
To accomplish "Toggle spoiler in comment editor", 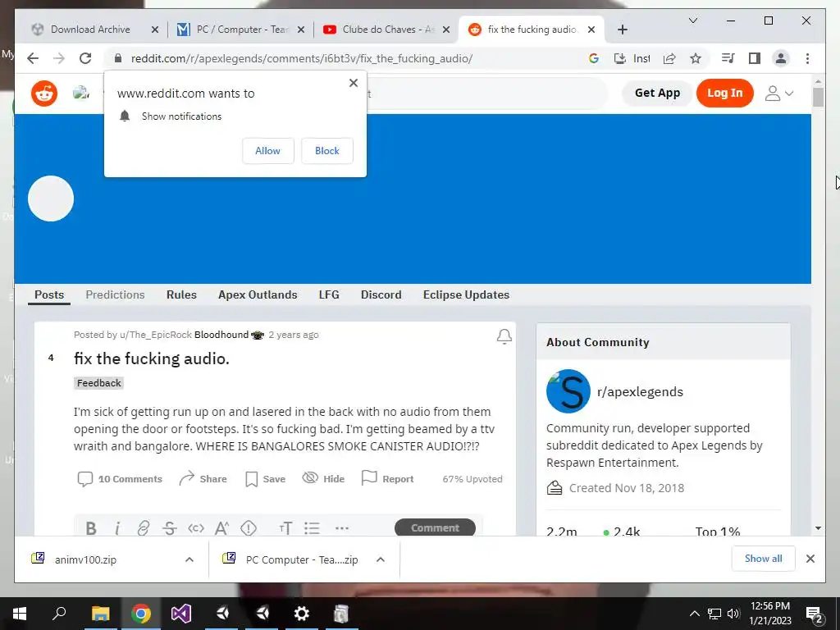I will tap(249, 528).
